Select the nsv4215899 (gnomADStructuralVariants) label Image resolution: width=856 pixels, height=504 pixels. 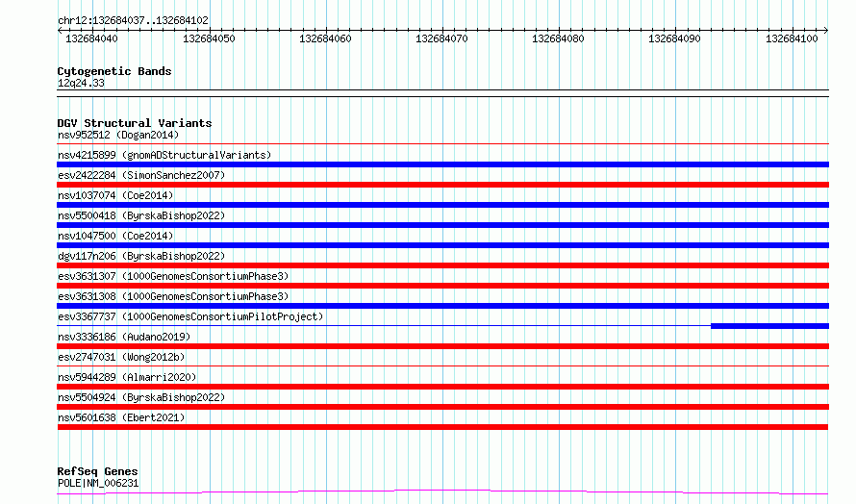pyautogui.click(x=164, y=155)
